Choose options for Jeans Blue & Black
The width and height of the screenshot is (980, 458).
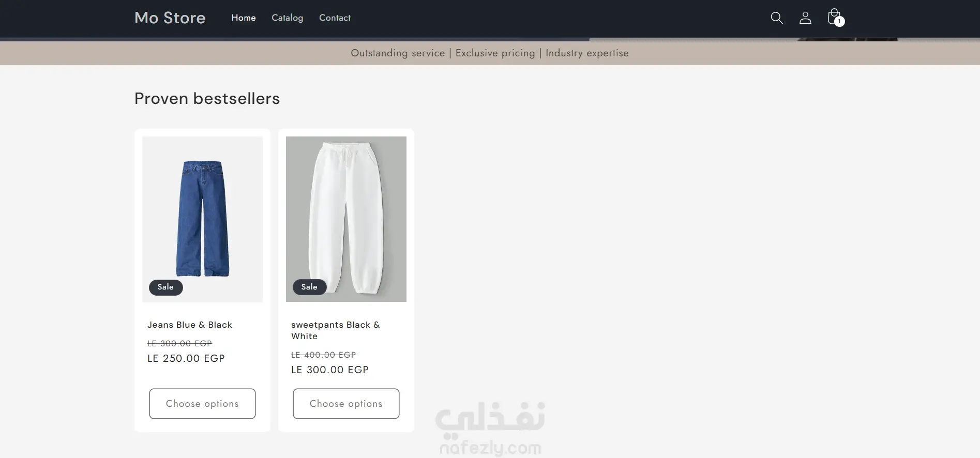[202, 404]
